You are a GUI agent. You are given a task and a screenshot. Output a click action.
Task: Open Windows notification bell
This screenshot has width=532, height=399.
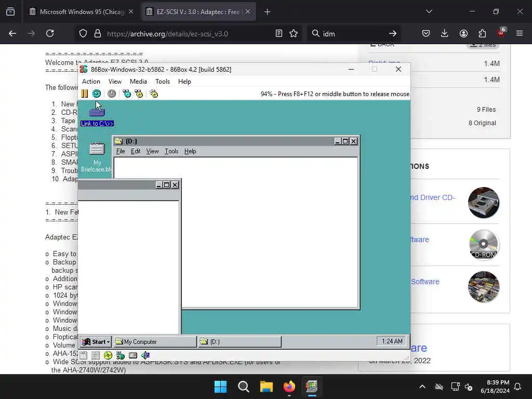pos(518,387)
